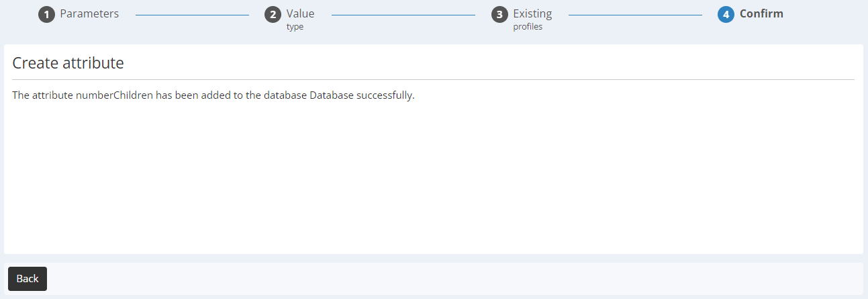Open the Parameters wizard step label
This screenshot has height=299, width=868.
(89, 13)
